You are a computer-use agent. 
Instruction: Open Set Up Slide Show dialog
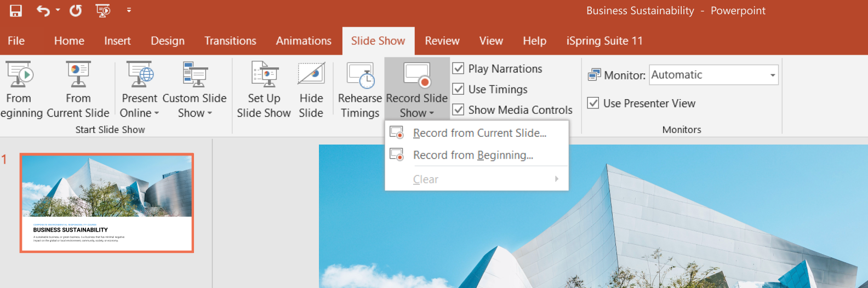[x=264, y=89]
